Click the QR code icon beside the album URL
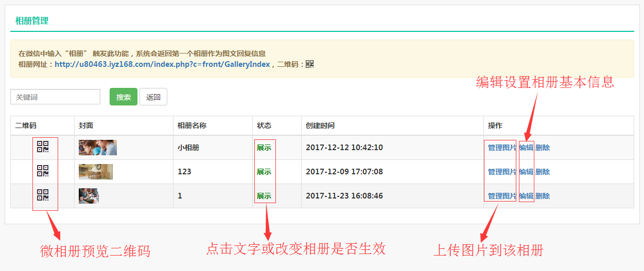The image size is (644, 271). click(x=309, y=64)
